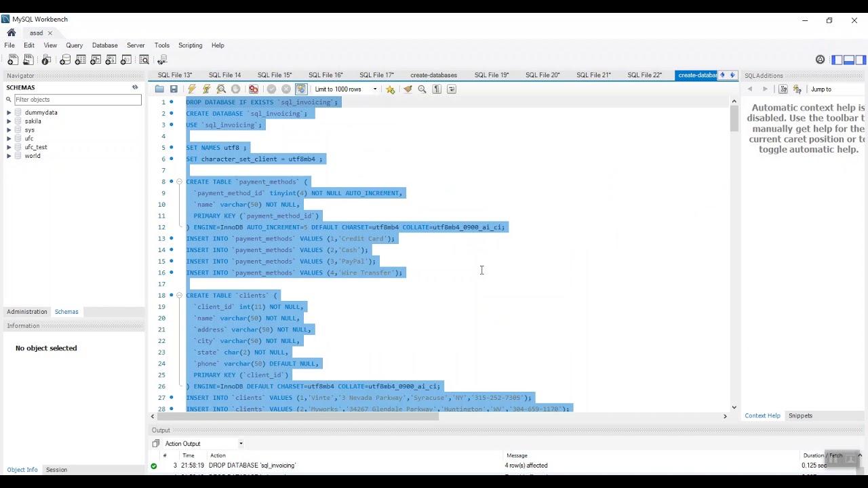The width and height of the screenshot is (868, 488).
Task: Toggle the auto-commit mode
Action: pos(301,89)
